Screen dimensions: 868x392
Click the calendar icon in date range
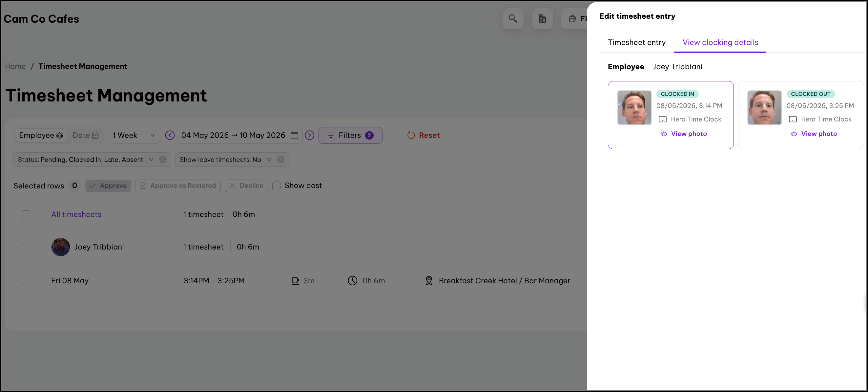(x=295, y=135)
